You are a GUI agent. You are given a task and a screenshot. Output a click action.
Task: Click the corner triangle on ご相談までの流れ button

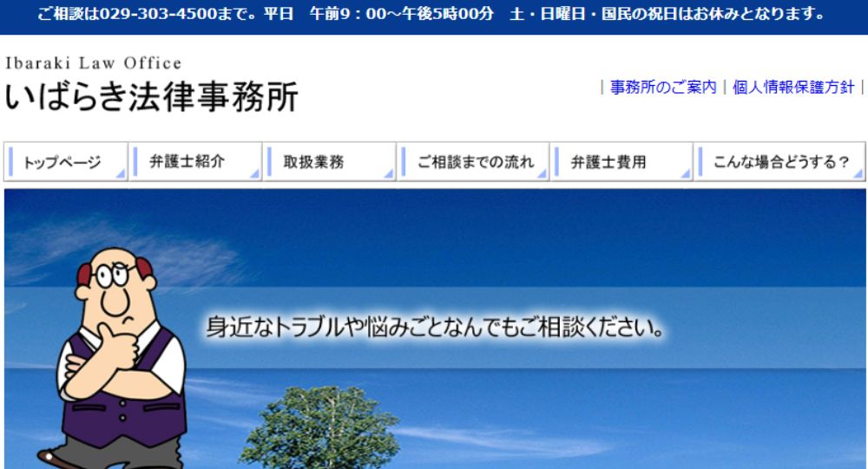(x=542, y=175)
